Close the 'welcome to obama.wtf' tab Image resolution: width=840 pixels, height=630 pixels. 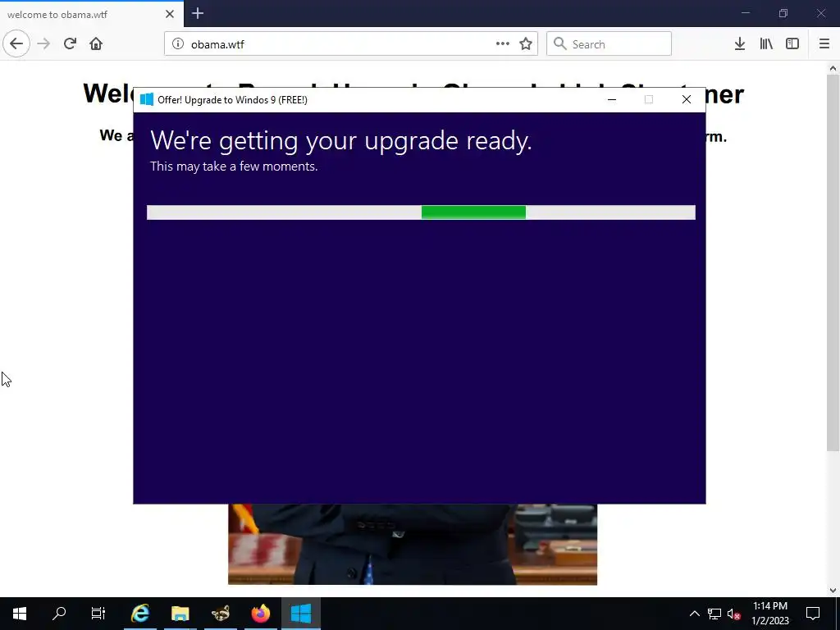point(170,14)
